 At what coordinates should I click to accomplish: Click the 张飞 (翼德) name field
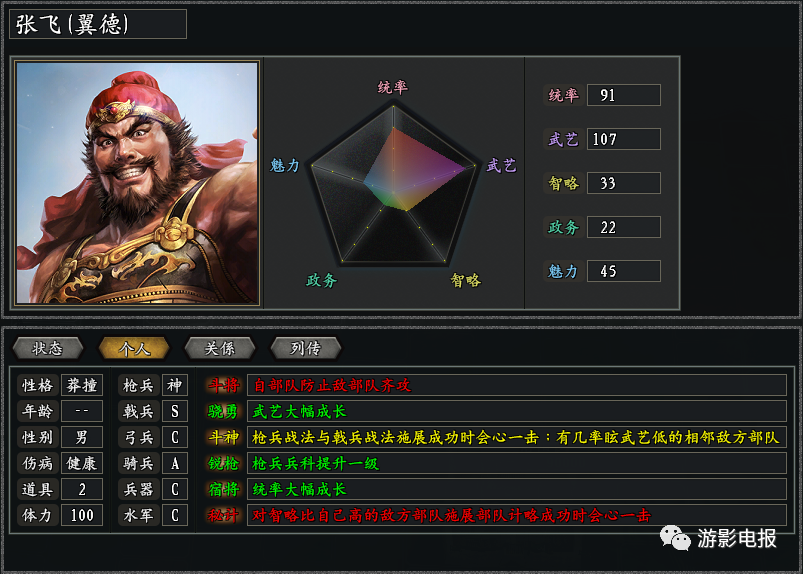coord(98,24)
